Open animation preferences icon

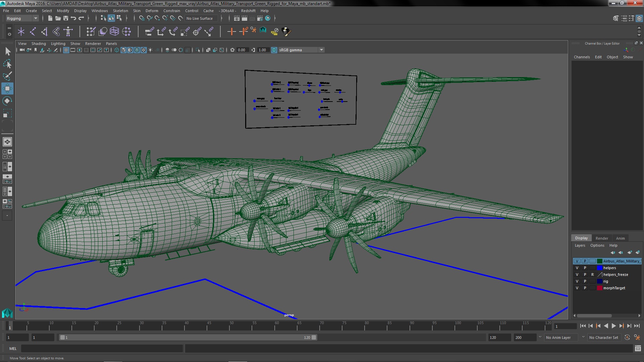pos(637,338)
